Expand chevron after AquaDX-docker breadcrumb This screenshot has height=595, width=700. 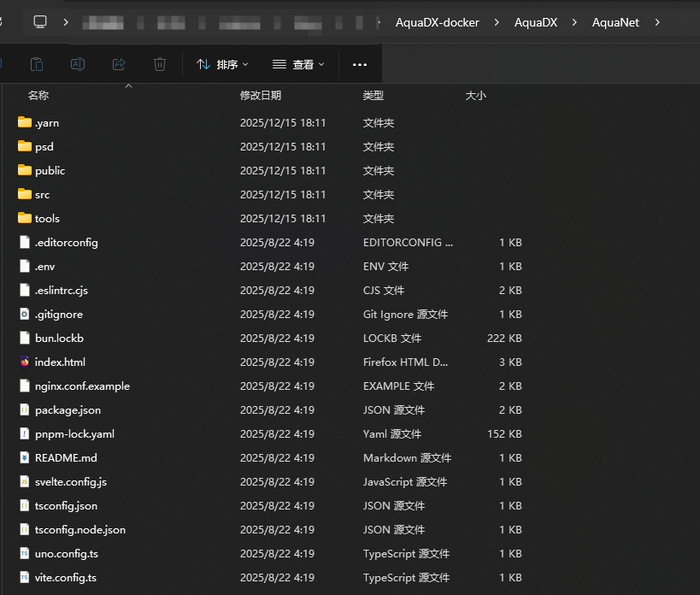click(497, 22)
